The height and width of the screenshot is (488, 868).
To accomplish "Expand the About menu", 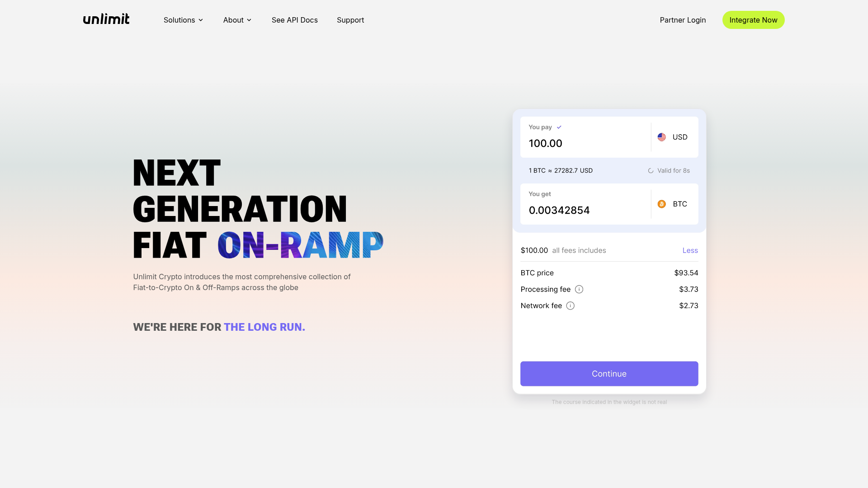I will click(237, 20).
